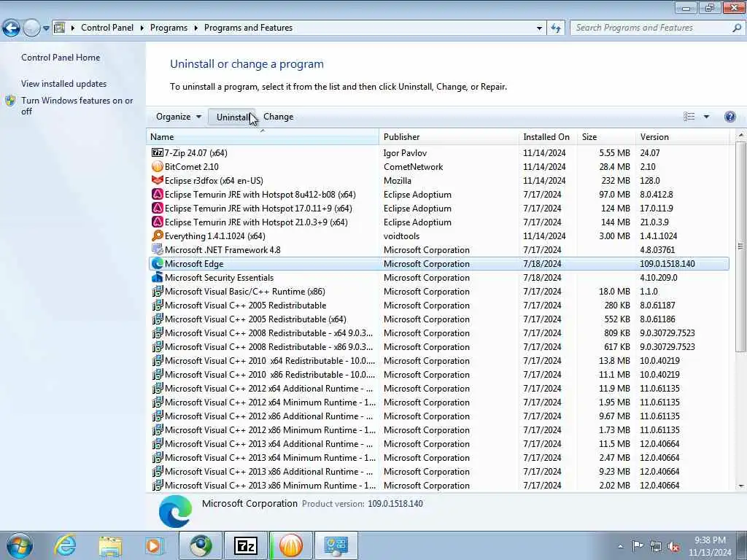Image resolution: width=747 pixels, height=560 pixels.
Task: Sort list by Version column header
Action: click(682, 136)
